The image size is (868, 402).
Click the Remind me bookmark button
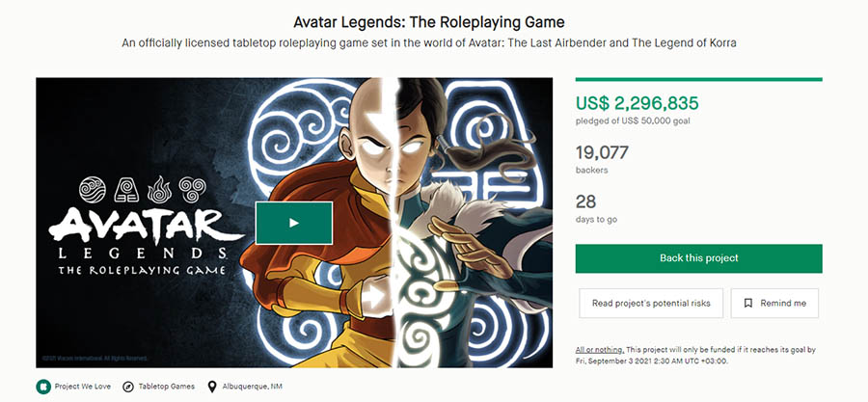pos(774,303)
